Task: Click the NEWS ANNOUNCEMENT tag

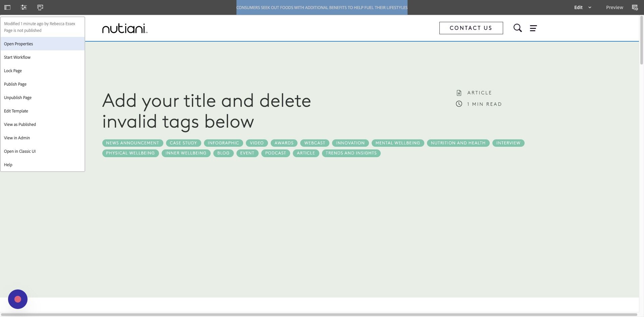Action: (x=132, y=143)
